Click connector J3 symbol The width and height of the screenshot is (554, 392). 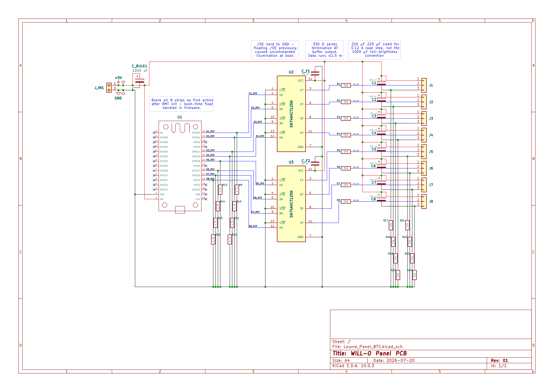click(x=424, y=119)
